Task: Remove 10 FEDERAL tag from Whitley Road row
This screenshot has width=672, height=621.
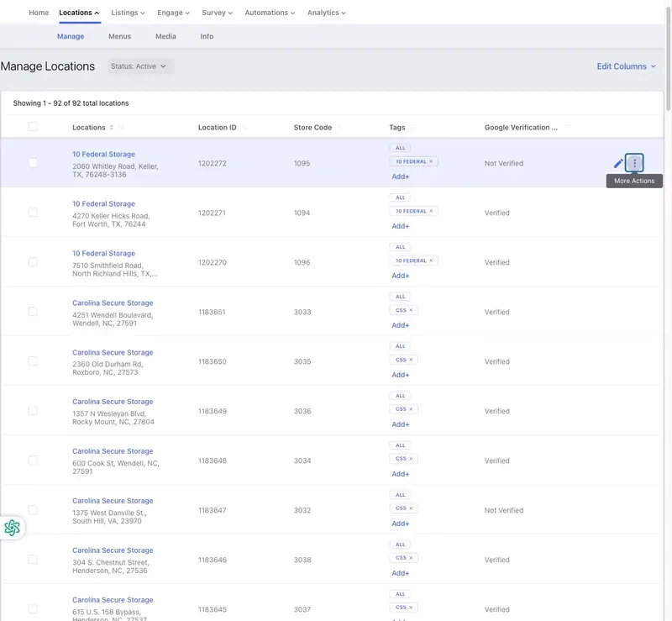Action: [x=431, y=161]
